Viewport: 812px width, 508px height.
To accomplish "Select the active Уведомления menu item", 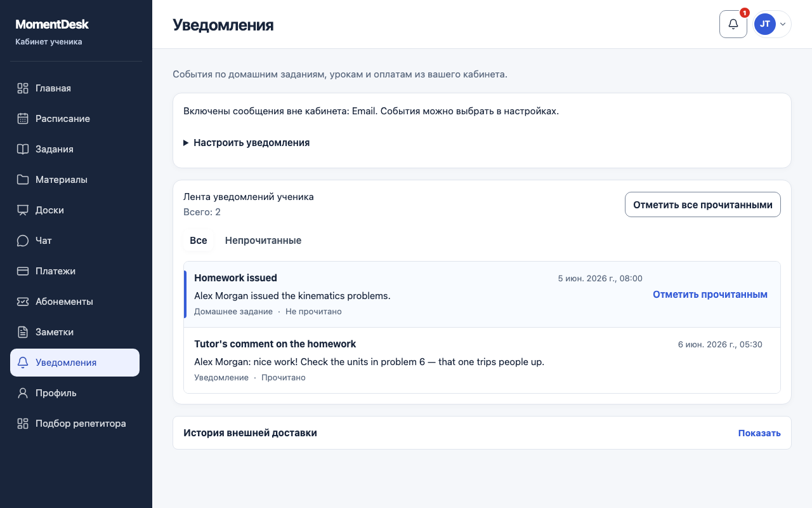I will point(75,363).
